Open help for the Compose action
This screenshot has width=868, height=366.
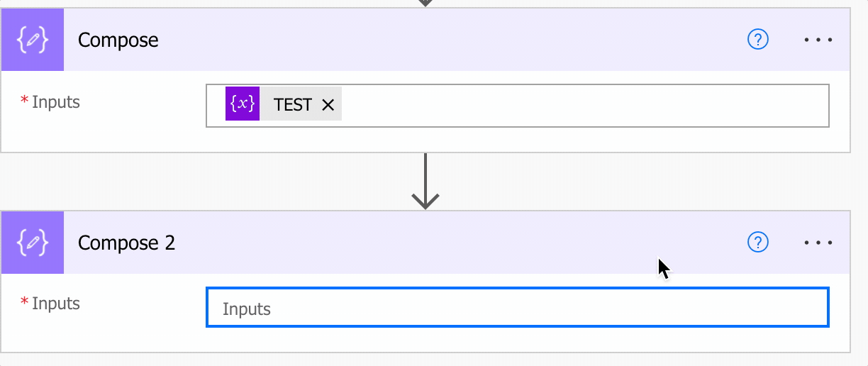[x=758, y=40]
